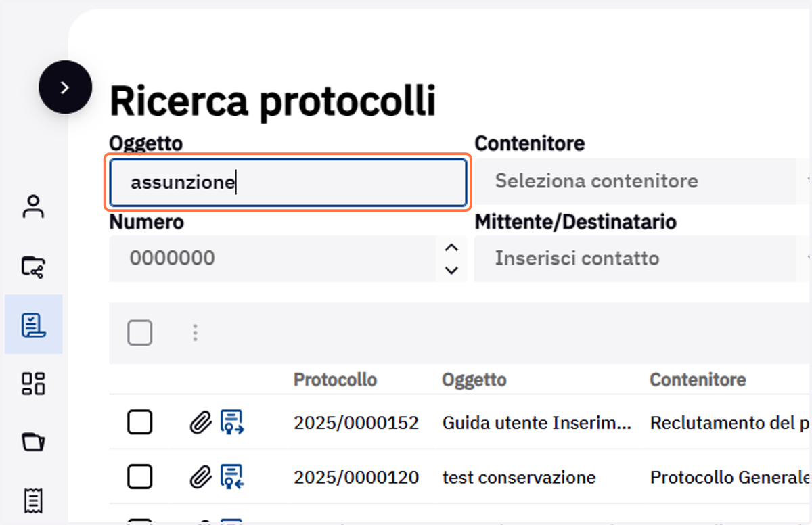Screen dimensions: 812x525
Task: Toggle the select-all checkbox in table toolbar
Action: tap(140, 333)
